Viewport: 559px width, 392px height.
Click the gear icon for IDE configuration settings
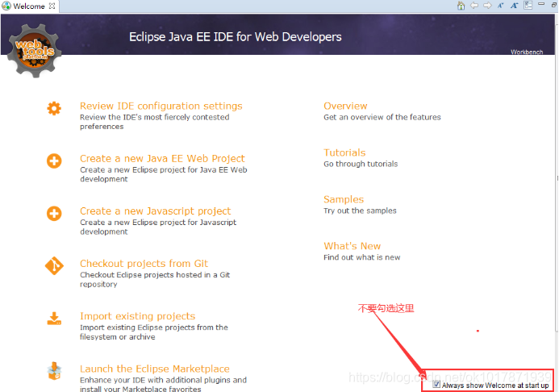54,108
